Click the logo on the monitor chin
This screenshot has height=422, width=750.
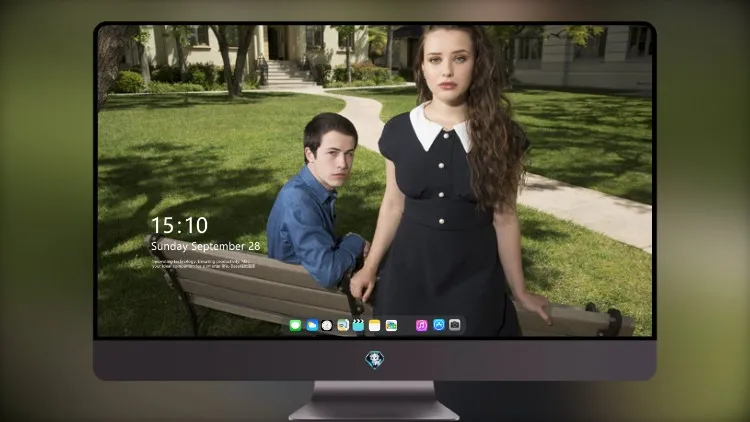[375, 360]
